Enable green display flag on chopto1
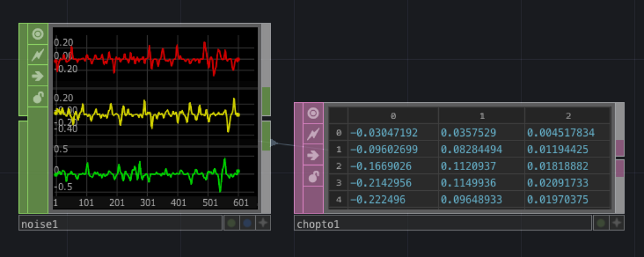Image resolution: width=644 pixels, height=257 pixels. (601, 223)
